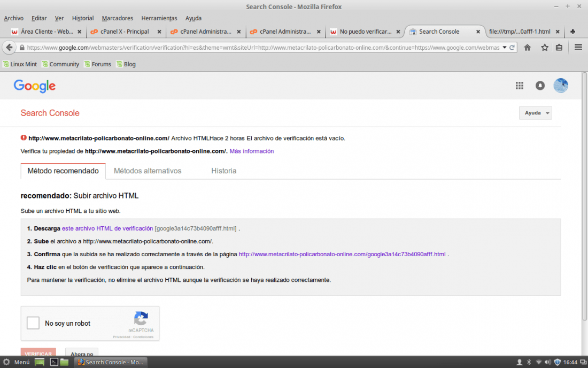
Task: Open the Historial menu
Action: [83, 18]
